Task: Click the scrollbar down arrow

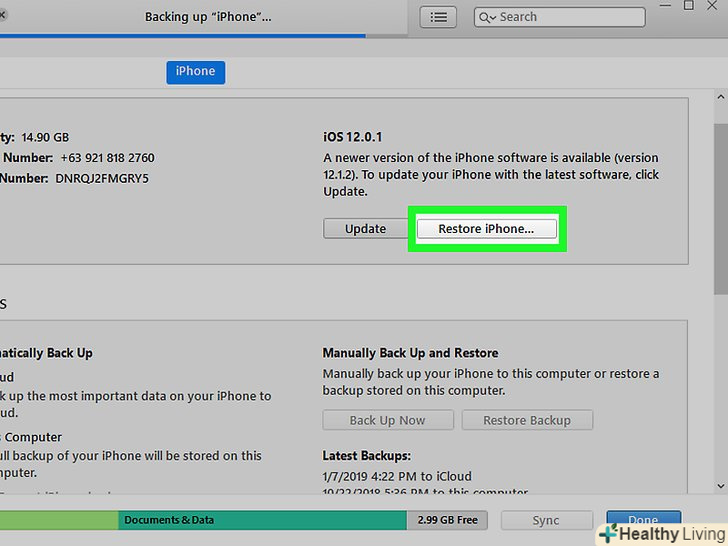Action: 720,486
